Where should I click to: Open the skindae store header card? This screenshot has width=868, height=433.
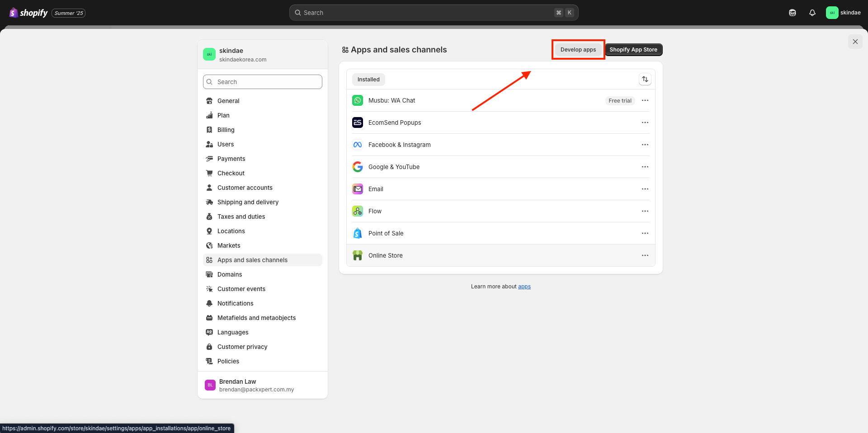tap(263, 54)
